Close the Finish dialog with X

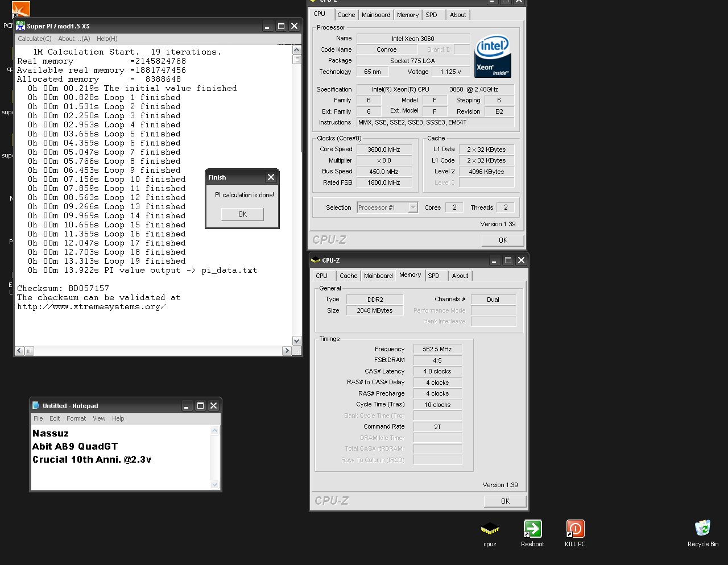(271, 177)
